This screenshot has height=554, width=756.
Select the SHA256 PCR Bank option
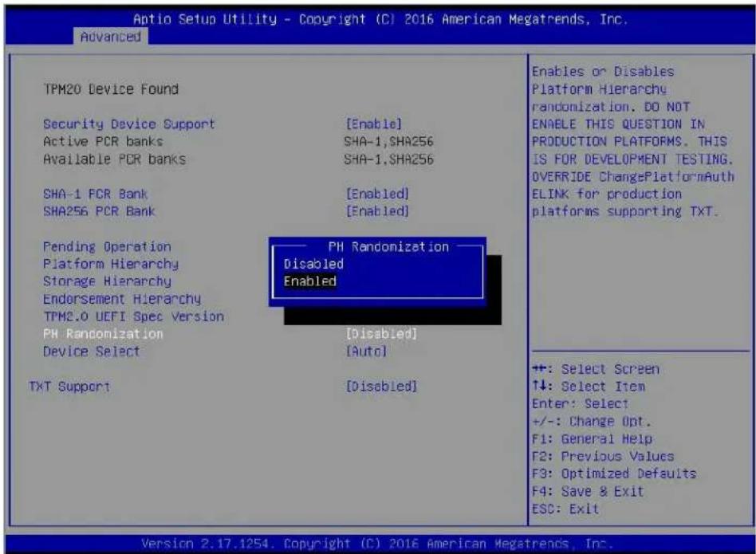tap(100, 211)
